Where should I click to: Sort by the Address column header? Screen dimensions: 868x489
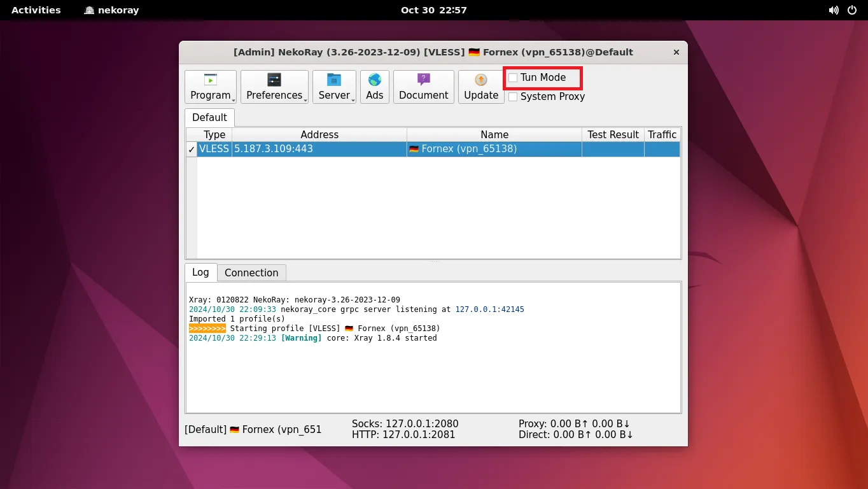click(319, 135)
